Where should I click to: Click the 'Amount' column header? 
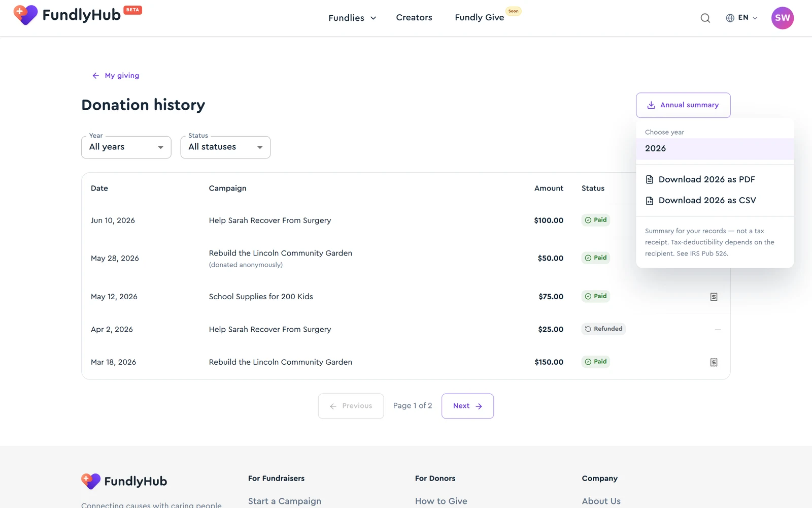click(549, 188)
